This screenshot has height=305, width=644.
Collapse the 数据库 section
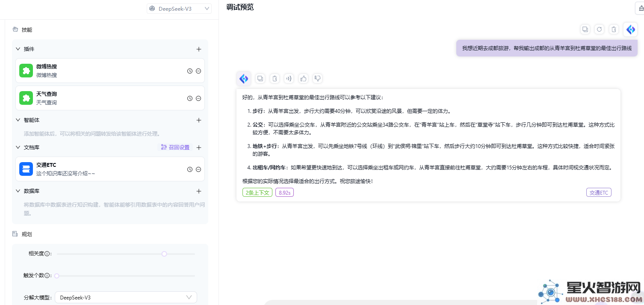18,191
